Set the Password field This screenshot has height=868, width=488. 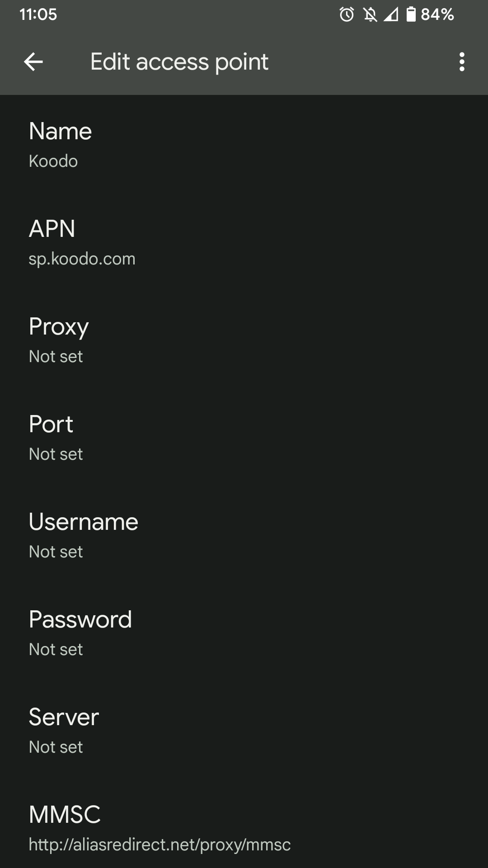click(244, 632)
